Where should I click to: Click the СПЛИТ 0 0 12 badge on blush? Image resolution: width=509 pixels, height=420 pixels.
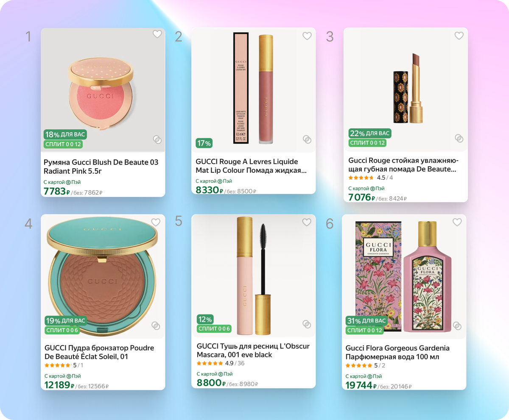63,144
